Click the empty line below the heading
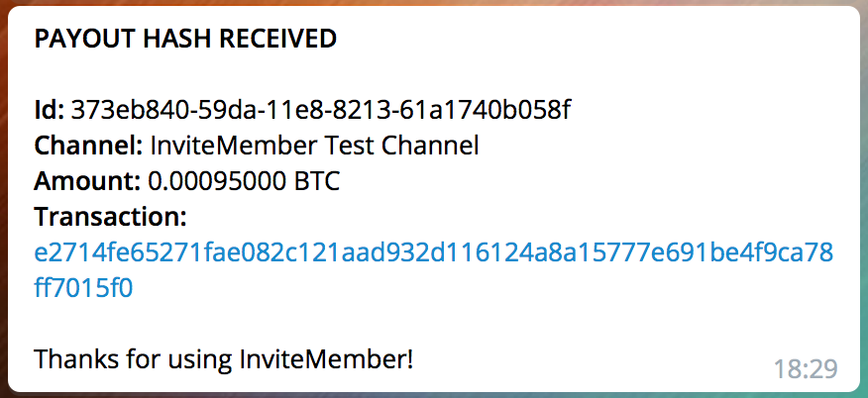 click(x=432, y=74)
